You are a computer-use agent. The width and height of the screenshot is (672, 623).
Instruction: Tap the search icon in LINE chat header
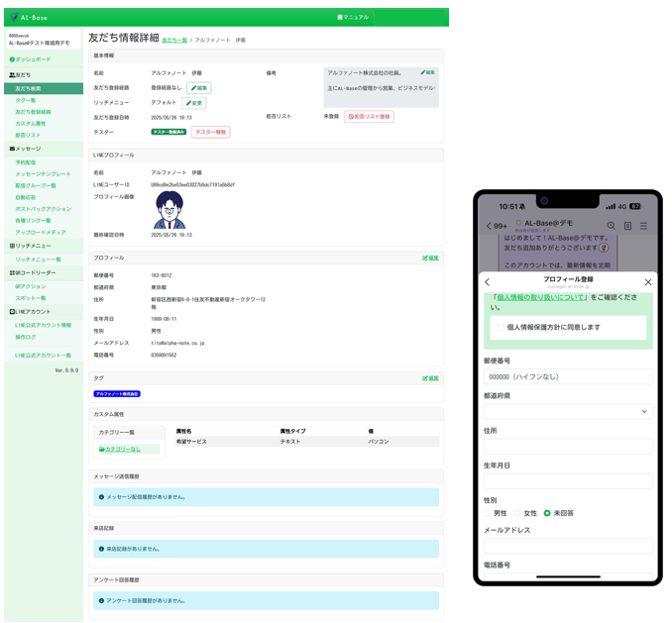(612, 226)
